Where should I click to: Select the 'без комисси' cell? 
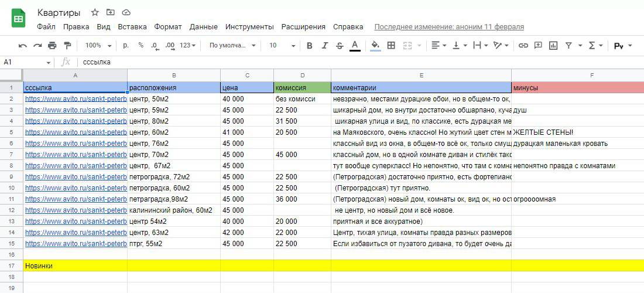pyautogui.click(x=302, y=98)
